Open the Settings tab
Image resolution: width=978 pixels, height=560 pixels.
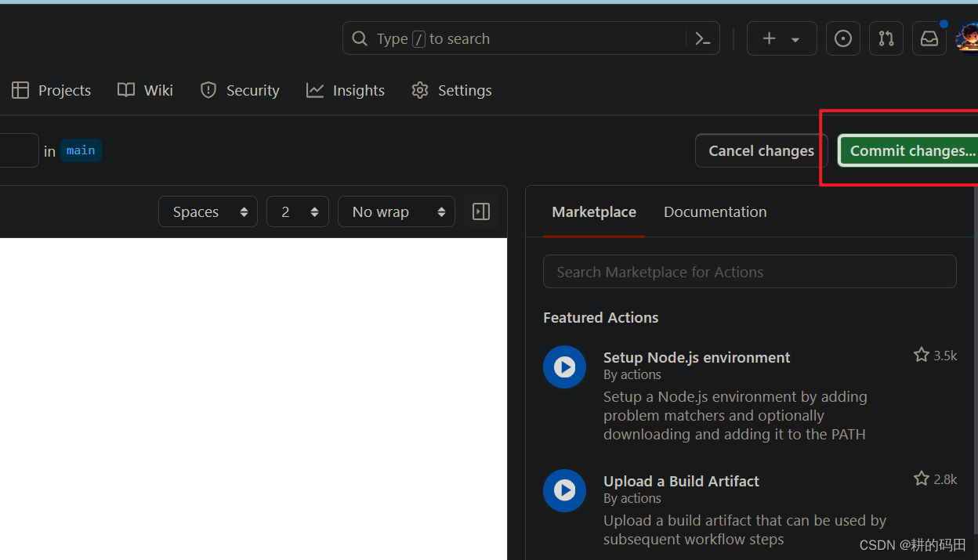451,90
